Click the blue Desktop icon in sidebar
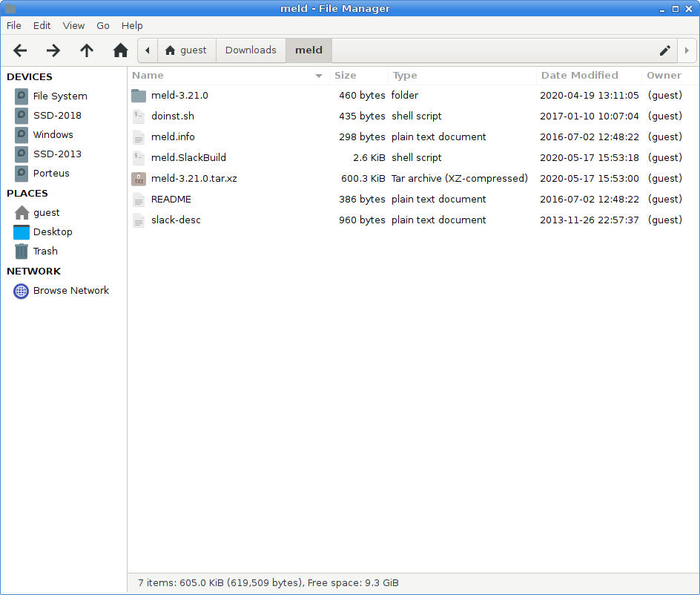 tap(22, 231)
